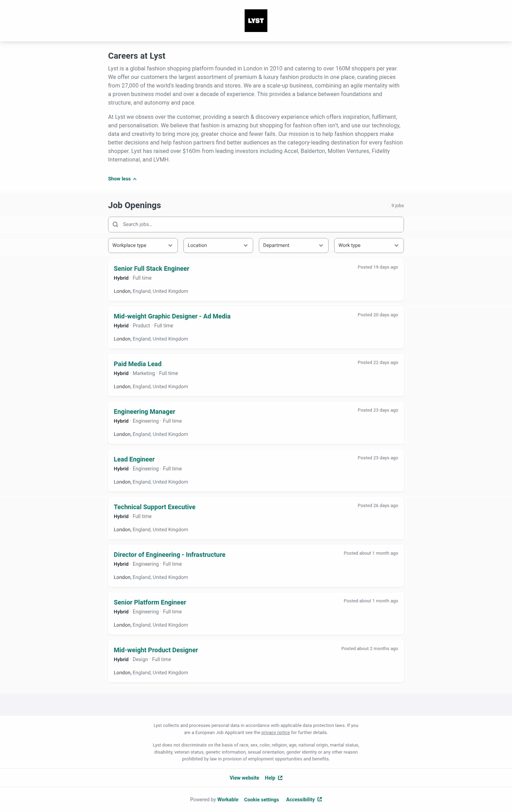Open the Lead Engineer job posting
This screenshot has height=812, width=512.
point(134,459)
